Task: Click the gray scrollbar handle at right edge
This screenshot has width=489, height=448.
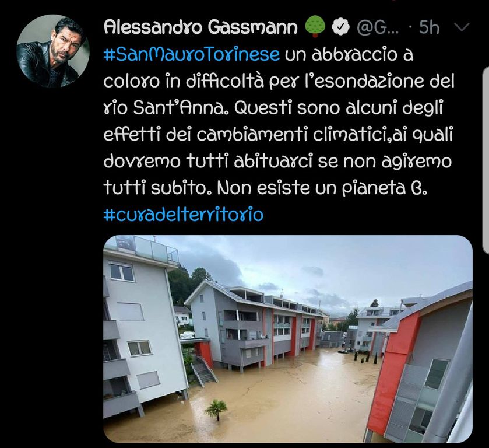Action: click(x=486, y=160)
